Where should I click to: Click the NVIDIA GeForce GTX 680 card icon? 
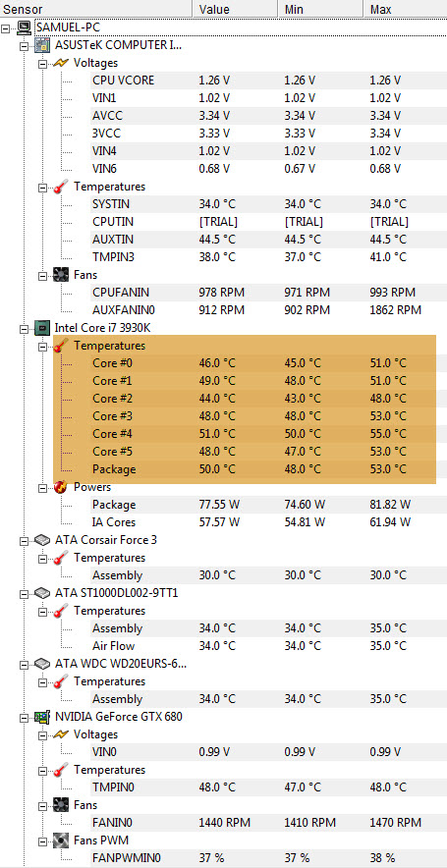click(42, 717)
